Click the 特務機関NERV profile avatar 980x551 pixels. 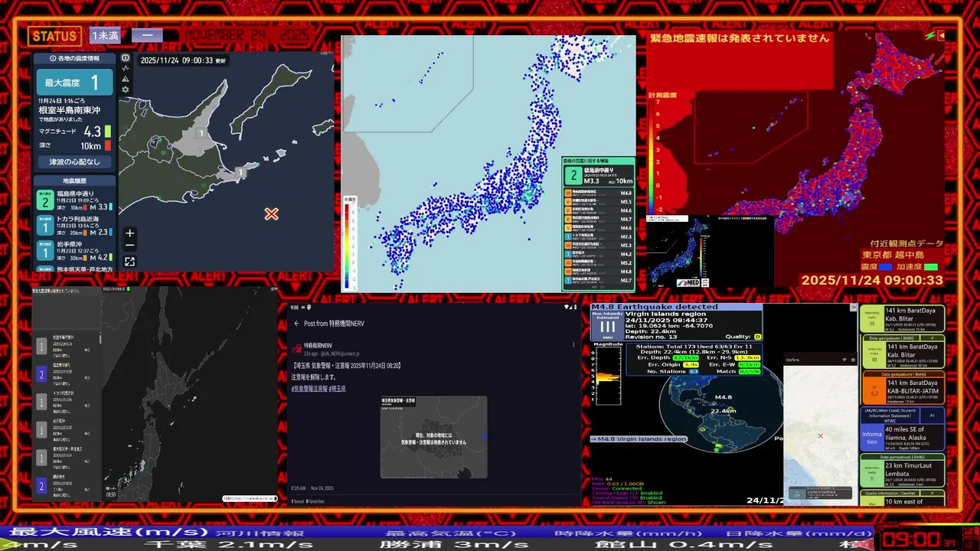point(296,347)
